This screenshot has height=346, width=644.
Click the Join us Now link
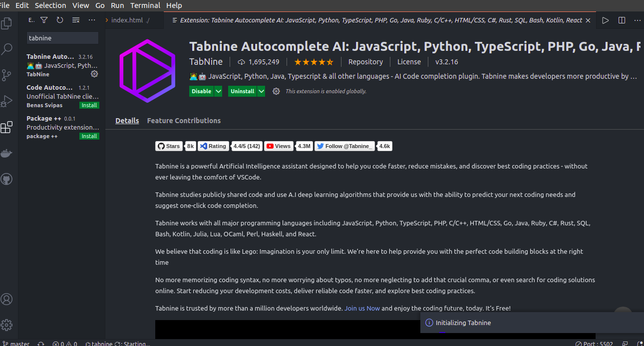click(362, 308)
